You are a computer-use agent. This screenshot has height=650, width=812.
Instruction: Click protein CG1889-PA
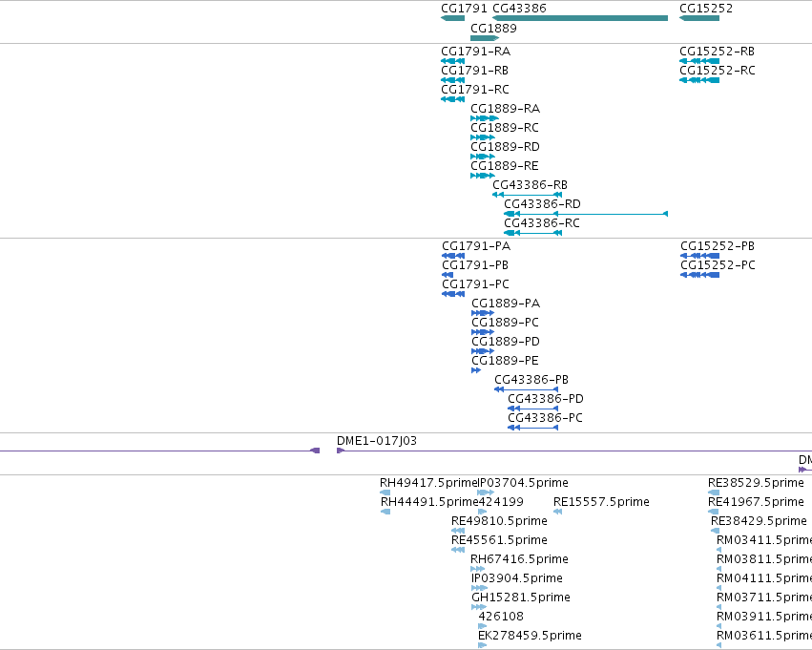pyautogui.click(x=506, y=304)
